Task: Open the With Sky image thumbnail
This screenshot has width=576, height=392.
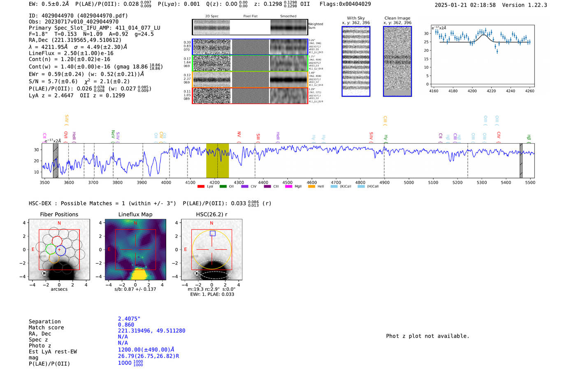Action: click(356, 61)
